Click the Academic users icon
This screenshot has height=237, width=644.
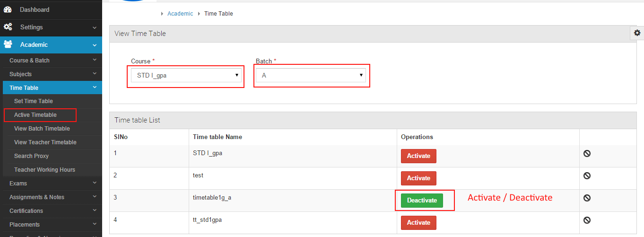(x=8, y=44)
